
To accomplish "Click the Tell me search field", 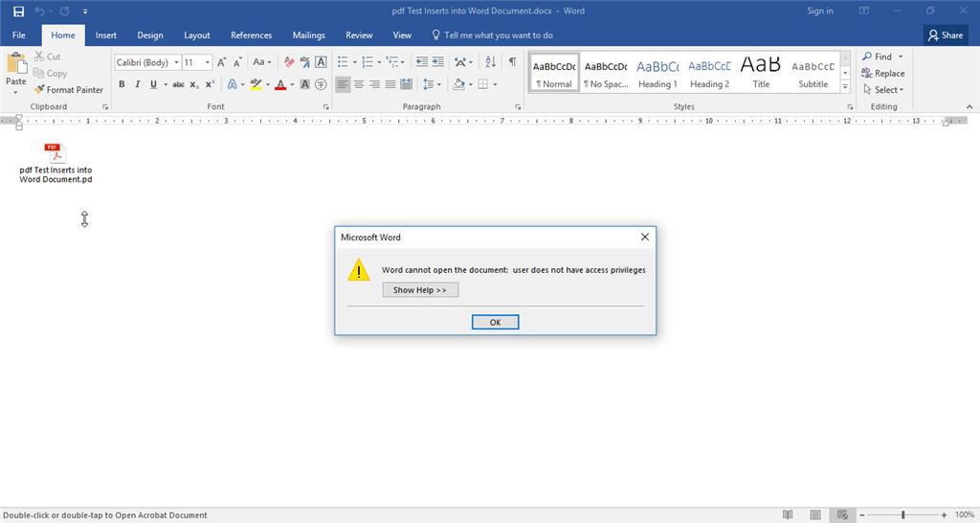I will 493,35.
